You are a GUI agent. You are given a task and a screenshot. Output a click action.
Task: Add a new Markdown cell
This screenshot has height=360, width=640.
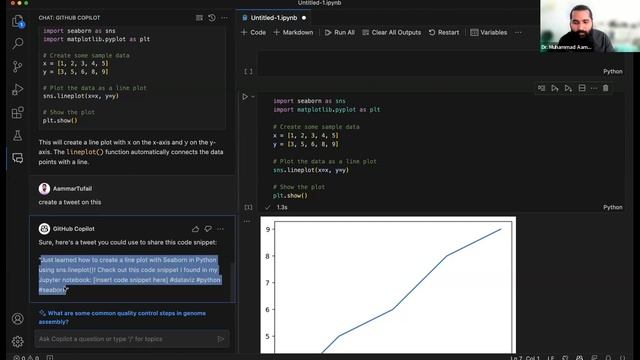point(293,33)
